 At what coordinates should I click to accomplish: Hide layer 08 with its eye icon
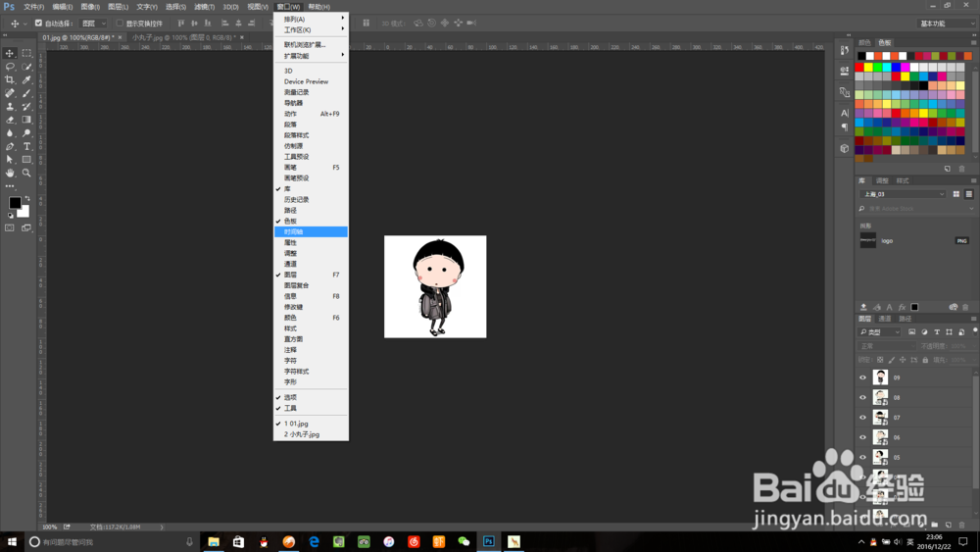tap(863, 398)
